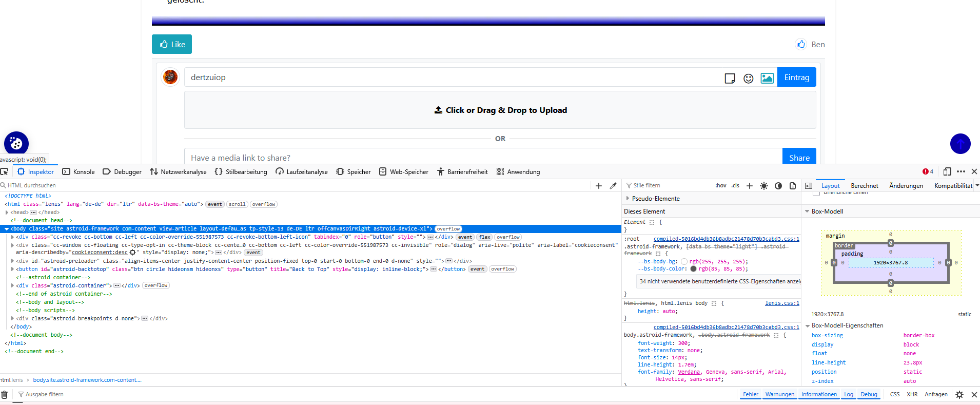Toggle the :hov pseudo-class panel
The image size is (980, 405).
[x=721, y=186]
